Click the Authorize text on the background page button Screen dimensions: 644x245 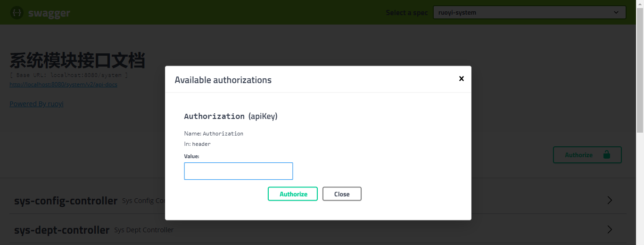pyautogui.click(x=578, y=155)
